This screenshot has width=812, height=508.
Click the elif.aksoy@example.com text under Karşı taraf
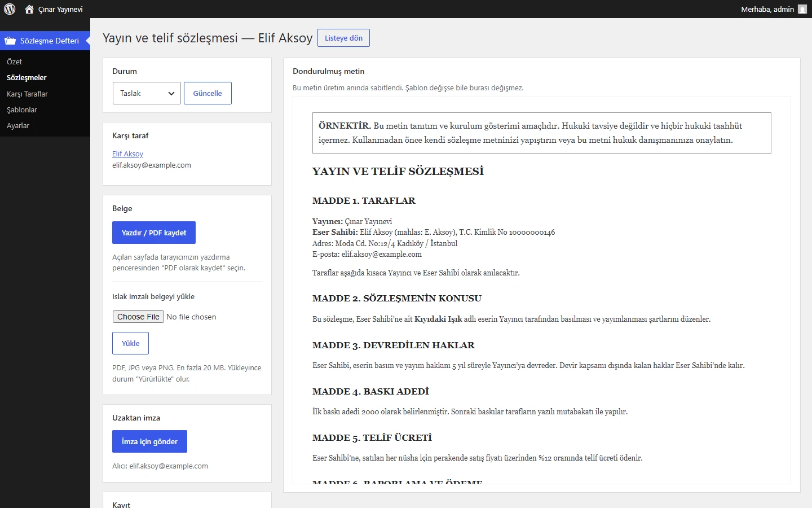(x=152, y=165)
